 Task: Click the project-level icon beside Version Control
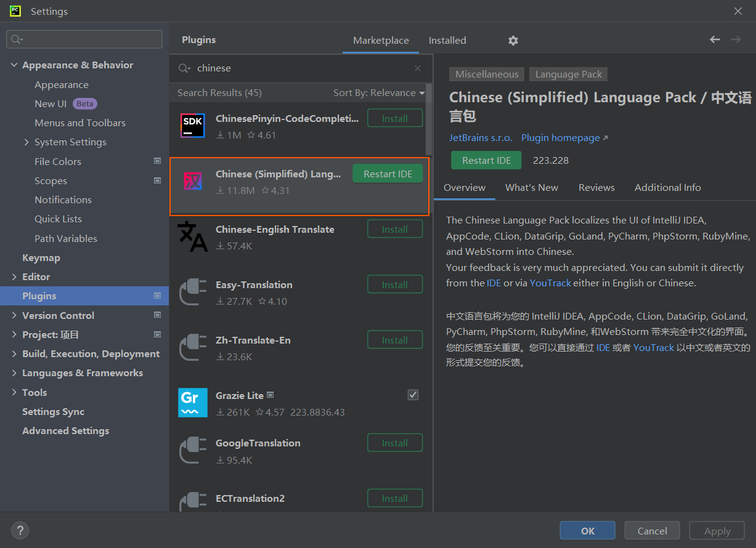pos(157,315)
